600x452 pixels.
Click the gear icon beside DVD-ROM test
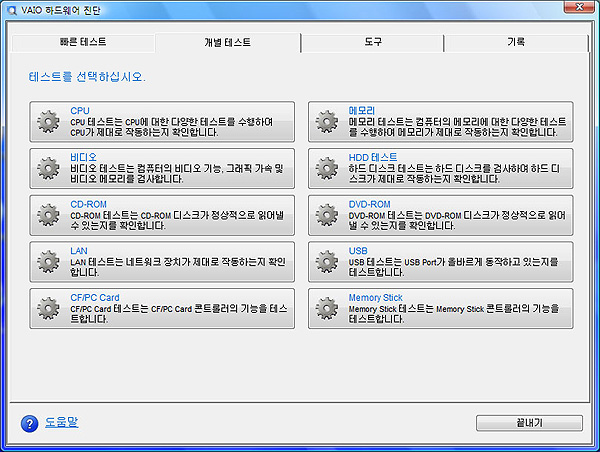coord(327,215)
